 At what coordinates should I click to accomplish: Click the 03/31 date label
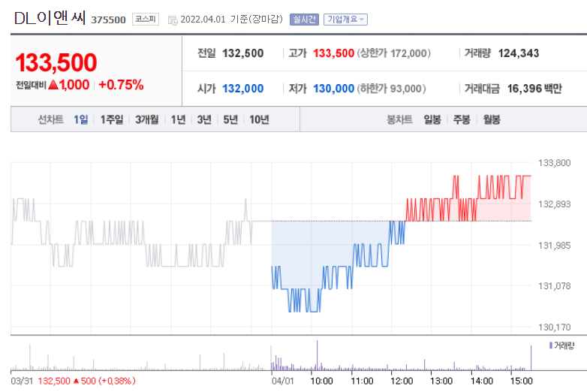click(22, 381)
